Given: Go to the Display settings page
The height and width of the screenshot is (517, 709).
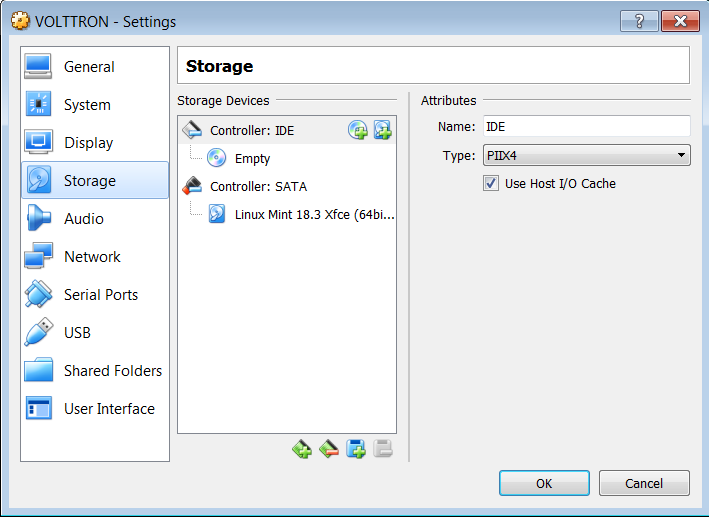Looking at the screenshot, I should (95, 142).
